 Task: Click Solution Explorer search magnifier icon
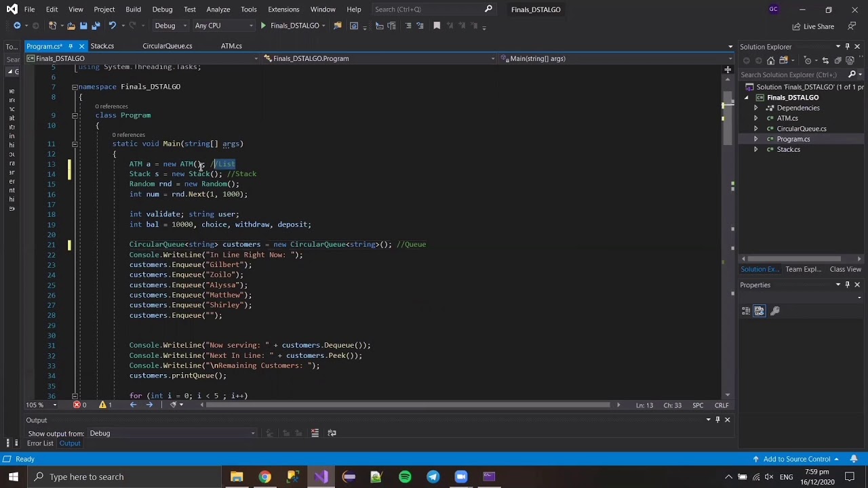click(x=852, y=75)
